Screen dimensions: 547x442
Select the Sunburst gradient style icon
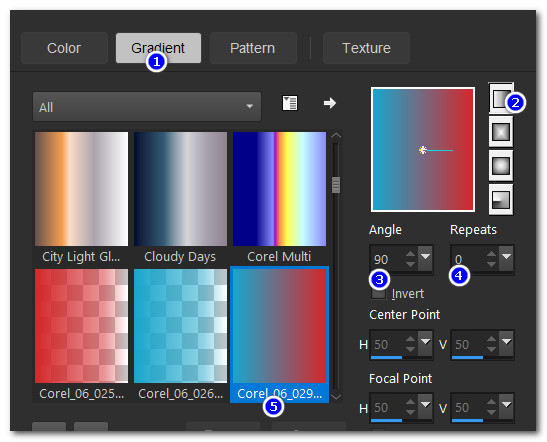click(x=501, y=166)
